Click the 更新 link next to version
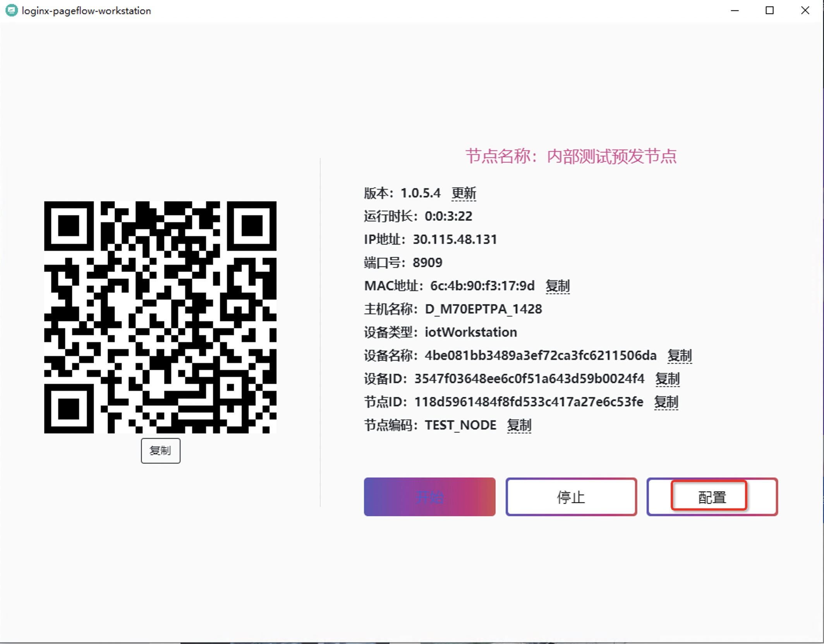This screenshot has height=644, width=824. pyautogui.click(x=463, y=193)
